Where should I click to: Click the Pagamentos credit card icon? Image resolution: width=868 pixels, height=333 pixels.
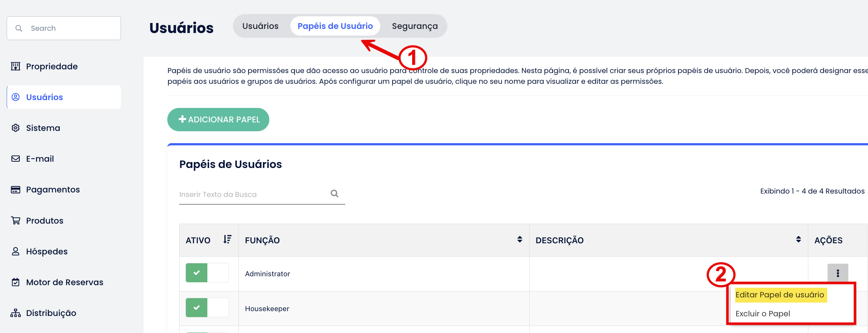tap(16, 190)
